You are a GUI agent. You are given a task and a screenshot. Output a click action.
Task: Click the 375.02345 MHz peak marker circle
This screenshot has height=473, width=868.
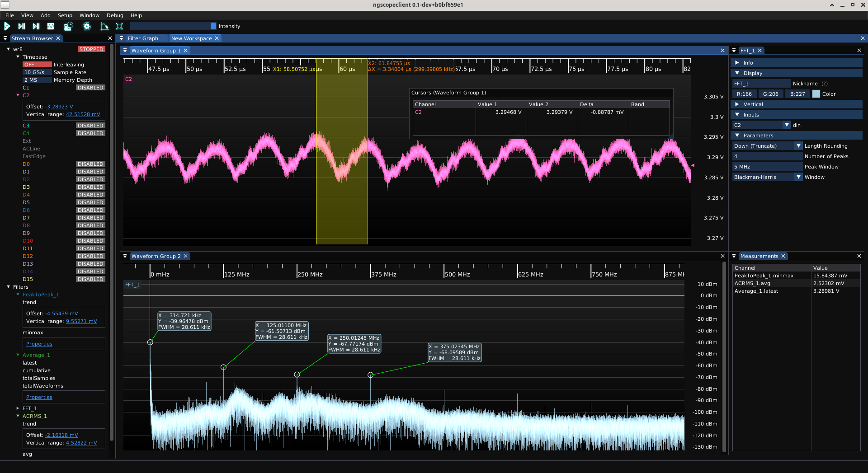[x=370, y=375]
